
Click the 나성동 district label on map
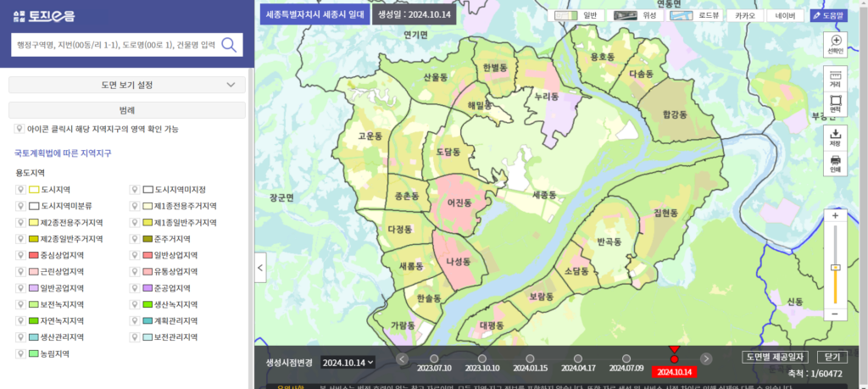click(459, 261)
